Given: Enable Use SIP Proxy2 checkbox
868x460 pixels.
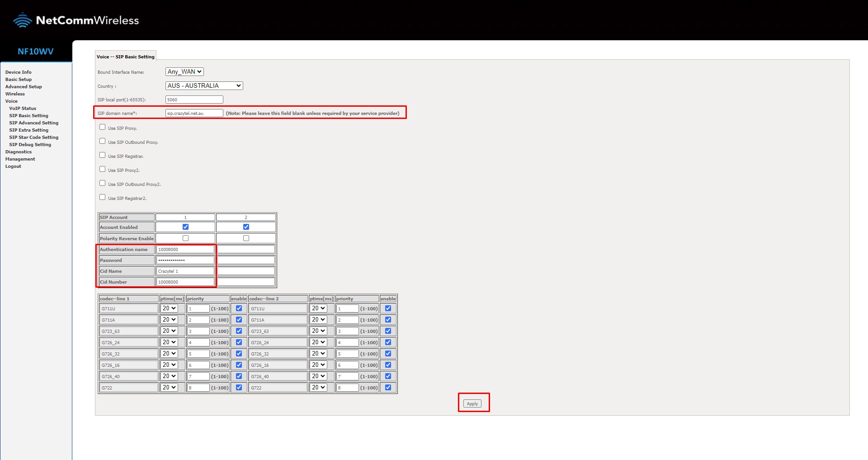Looking at the screenshot, I should pyautogui.click(x=102, y=169).
